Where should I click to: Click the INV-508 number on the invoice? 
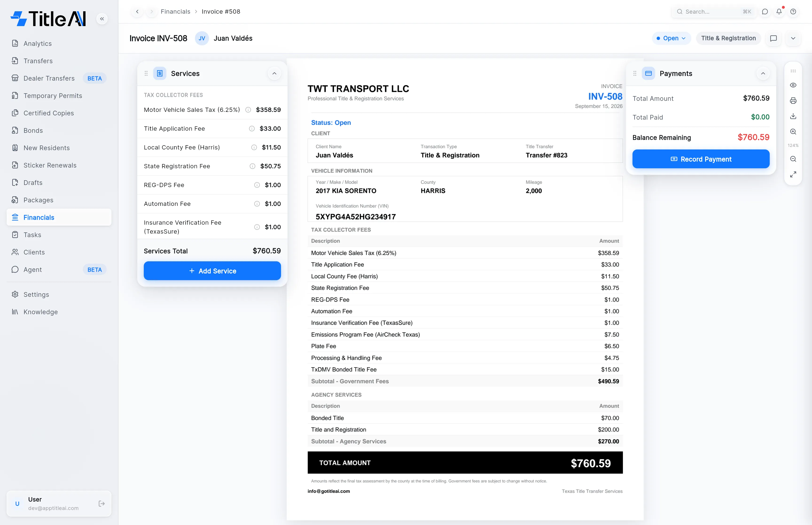click(605, 97)
